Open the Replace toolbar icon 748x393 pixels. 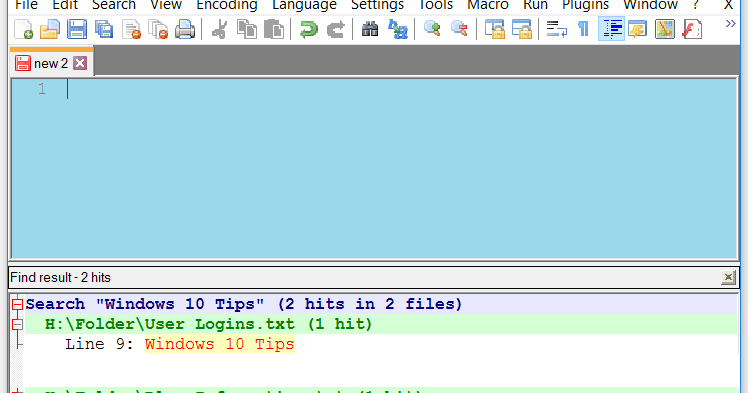click(x=397, y=30)
